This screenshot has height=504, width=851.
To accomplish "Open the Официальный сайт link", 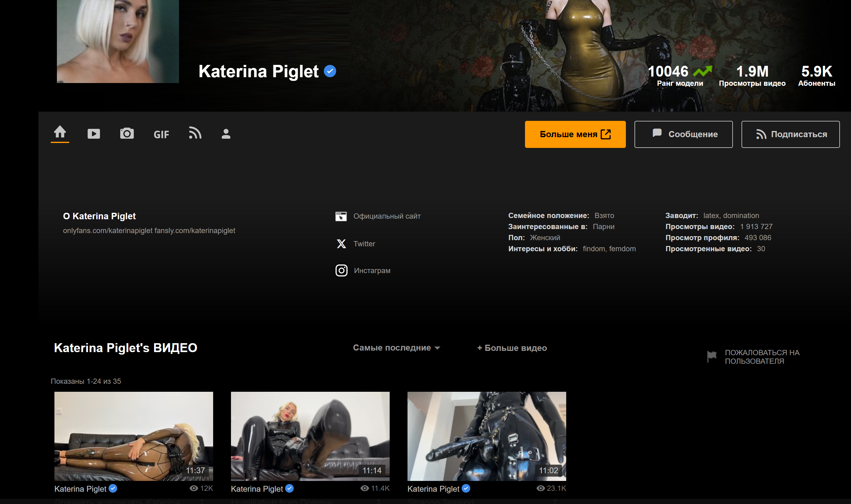I will point(387,216).
